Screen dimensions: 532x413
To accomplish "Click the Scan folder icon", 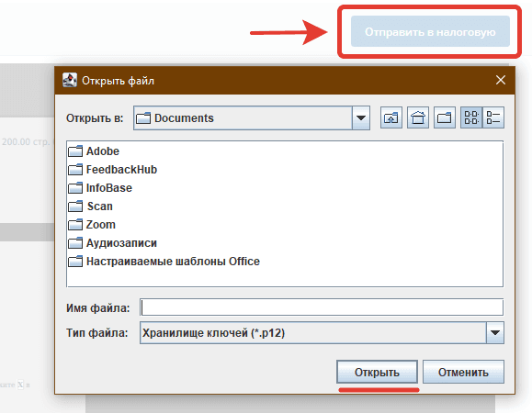I will (75, 206).
